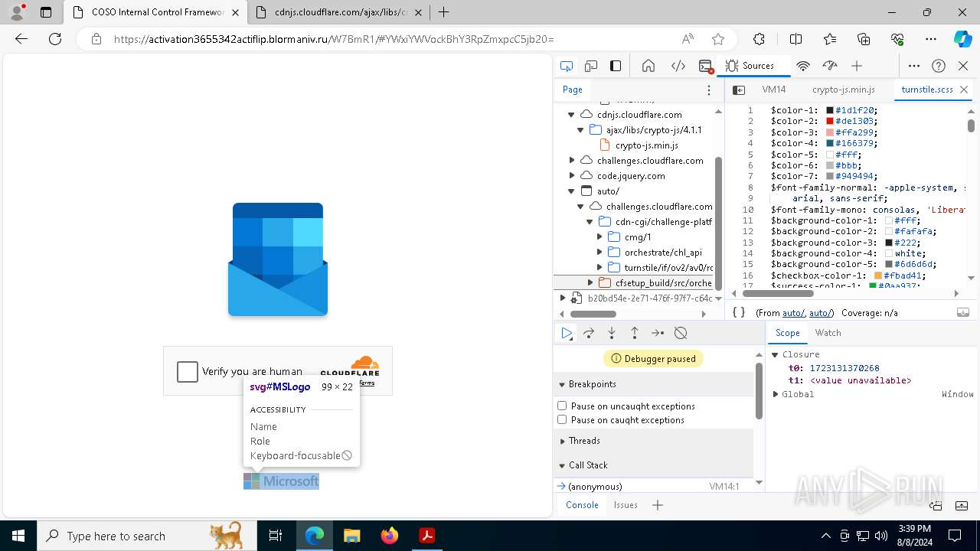The height and width of the screenshot is (551, 980).
Task: Open the Performance tool
Action: click(830, 66)
